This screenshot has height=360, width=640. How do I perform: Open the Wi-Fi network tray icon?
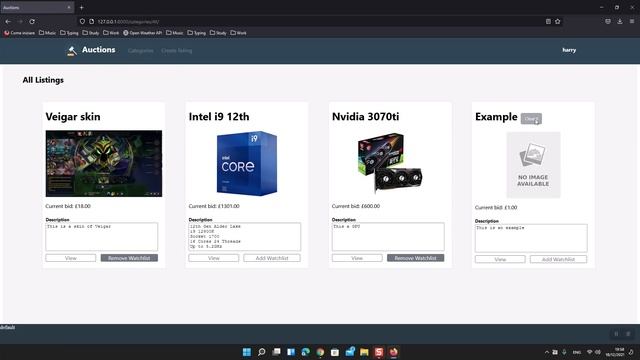(589, 352)
